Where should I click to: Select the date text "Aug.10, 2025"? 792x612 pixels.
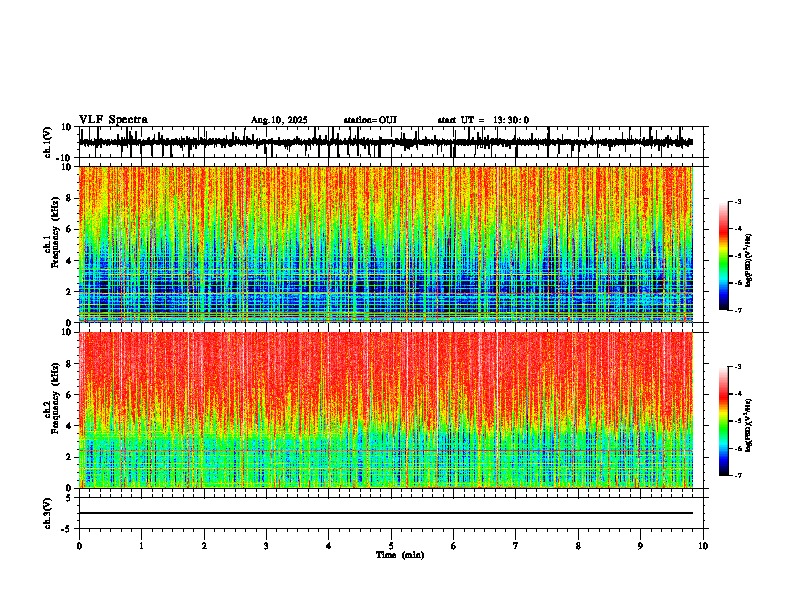click(279, 120)
